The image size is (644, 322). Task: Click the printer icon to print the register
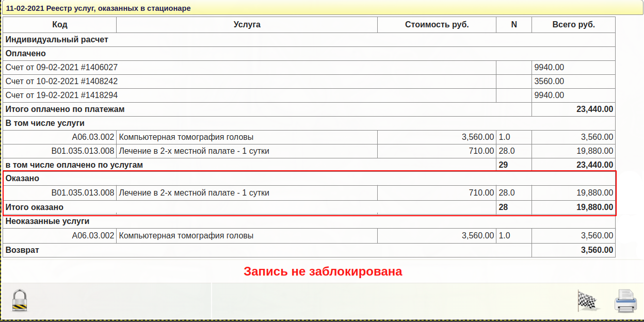pos(625,301)
